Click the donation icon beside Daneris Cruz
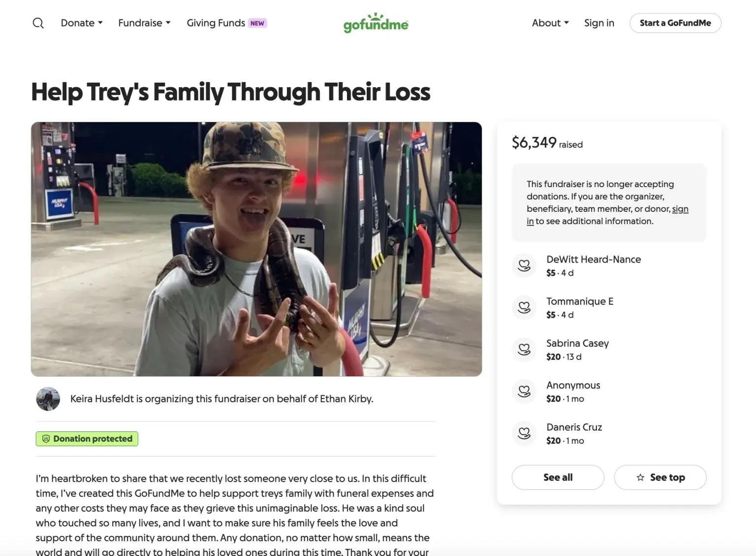The width and height of the screenshot is (756, 556). [524, 433]
